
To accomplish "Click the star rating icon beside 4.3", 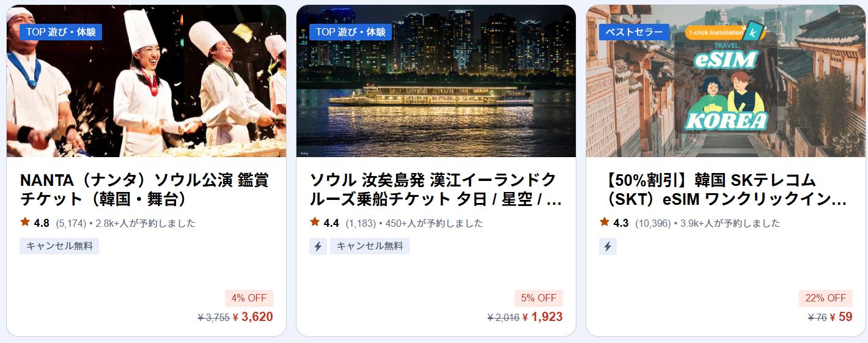I will click(605, 222).
